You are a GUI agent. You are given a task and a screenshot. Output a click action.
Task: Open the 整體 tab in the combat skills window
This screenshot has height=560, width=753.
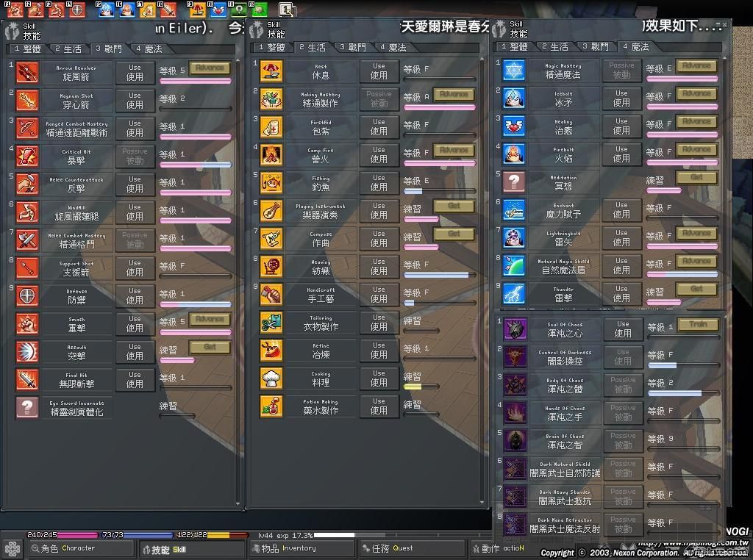28,49
